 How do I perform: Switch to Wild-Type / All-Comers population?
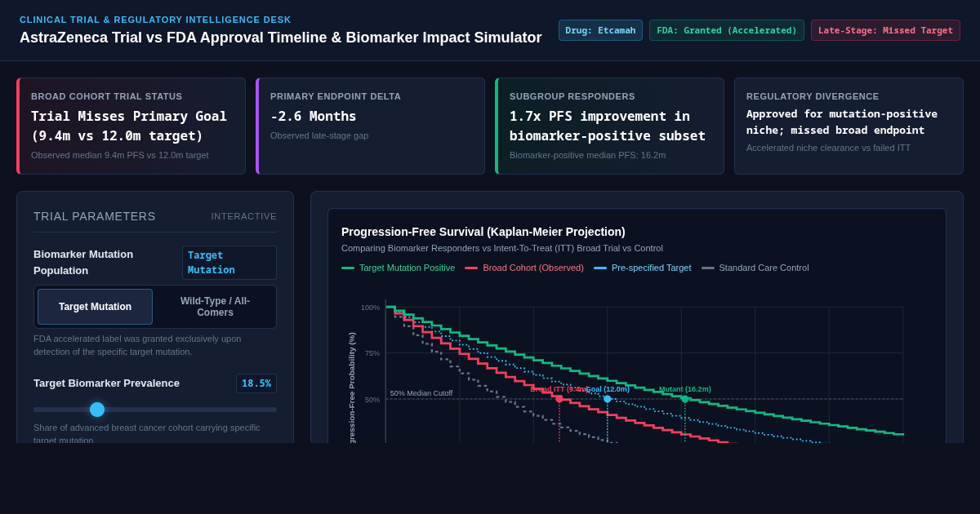tap(215, 307)
